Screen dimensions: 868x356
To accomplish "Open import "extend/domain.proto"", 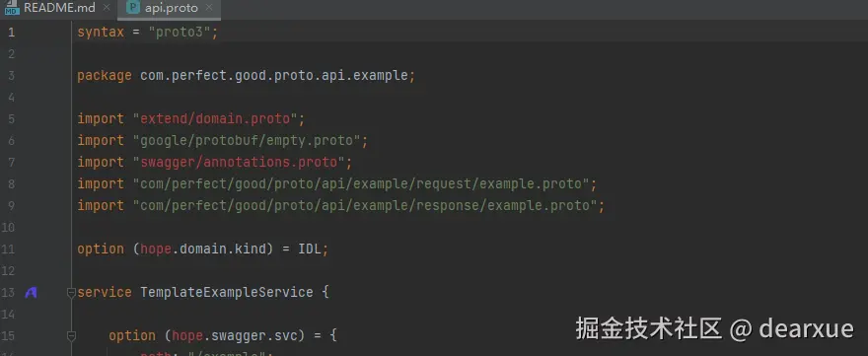I will coord(215,119).
